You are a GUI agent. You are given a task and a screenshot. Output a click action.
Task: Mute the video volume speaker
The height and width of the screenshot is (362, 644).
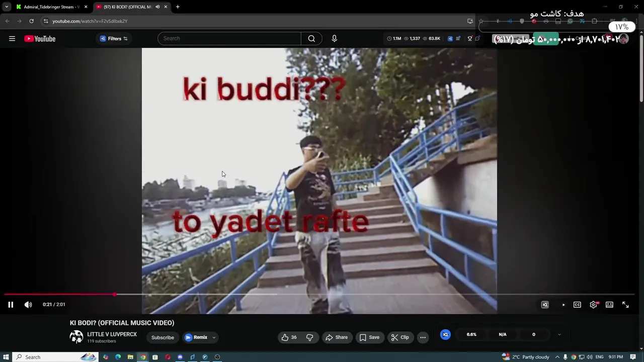28,305
